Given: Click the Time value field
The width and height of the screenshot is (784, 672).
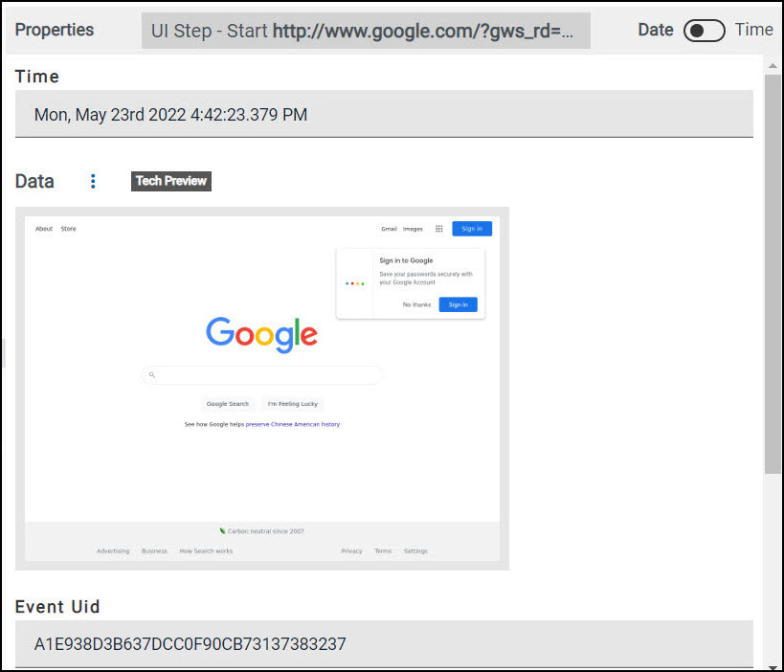Looking at the screenshot, I should 384,114.
